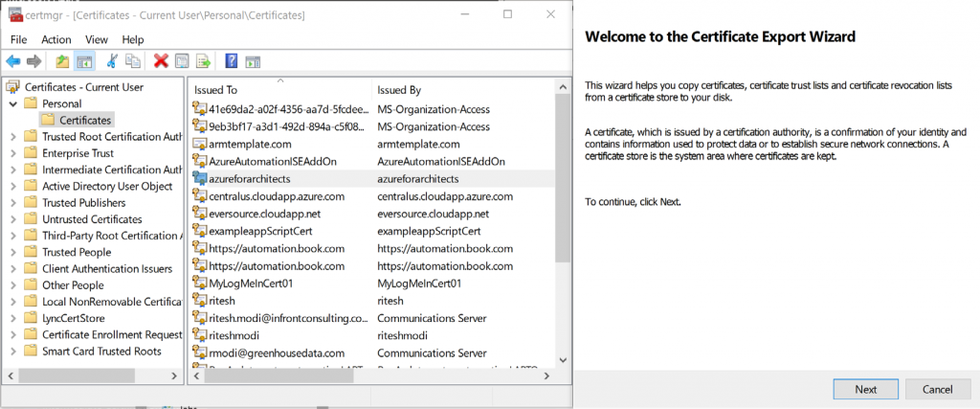
Task: Click the Properties toolbar icon
Action: click(182, 61)
